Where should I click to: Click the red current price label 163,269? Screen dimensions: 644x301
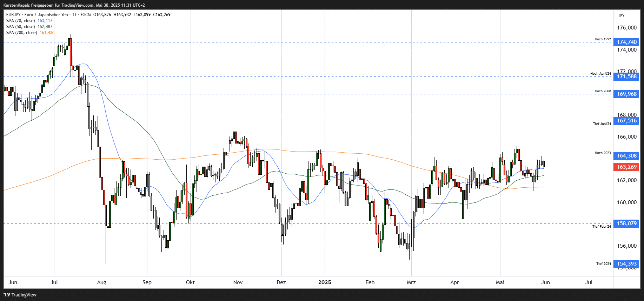click(x=626, y=167)
